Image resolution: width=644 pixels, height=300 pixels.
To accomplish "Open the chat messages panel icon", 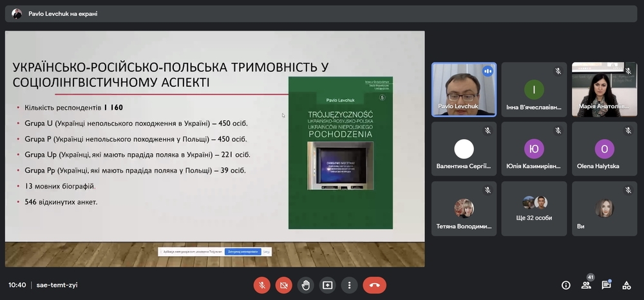I will [607, 285].
